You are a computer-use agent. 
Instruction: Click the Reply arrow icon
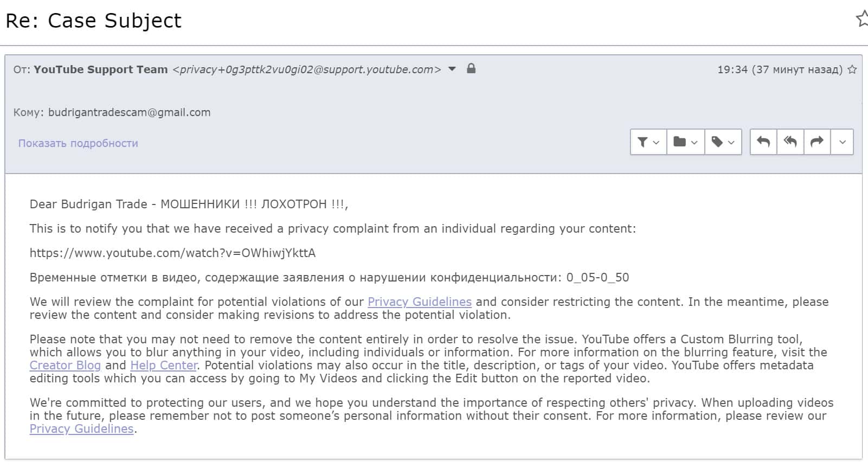[763, 142]
